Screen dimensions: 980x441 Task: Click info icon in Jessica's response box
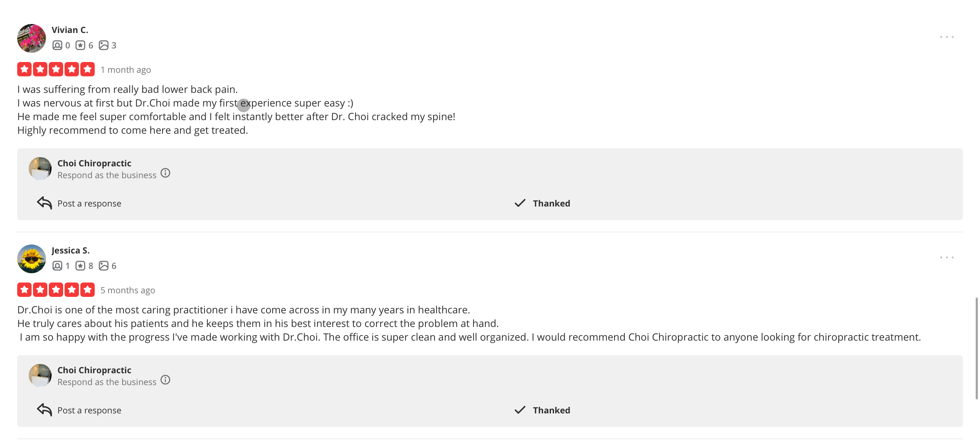[165, 380]
